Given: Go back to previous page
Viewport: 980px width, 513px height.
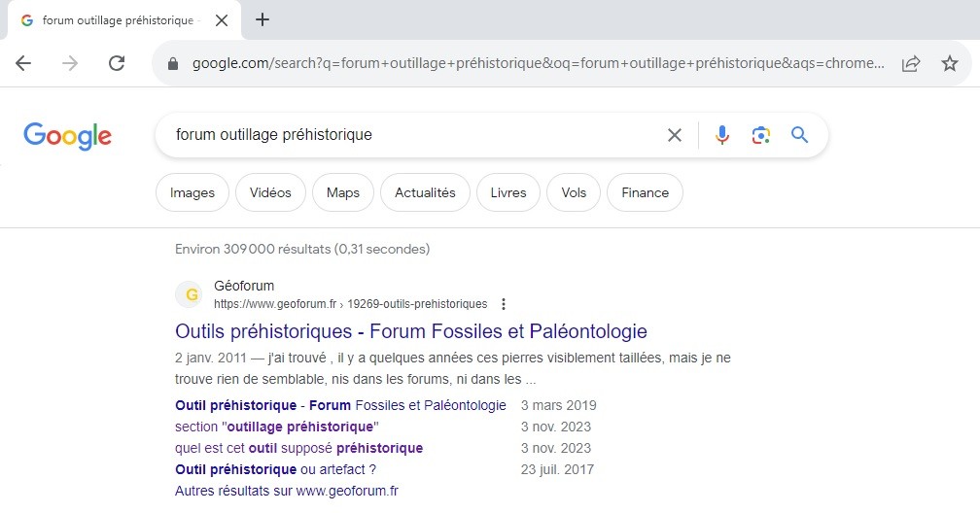Looking at the screenshot, I should coord(23,63).
